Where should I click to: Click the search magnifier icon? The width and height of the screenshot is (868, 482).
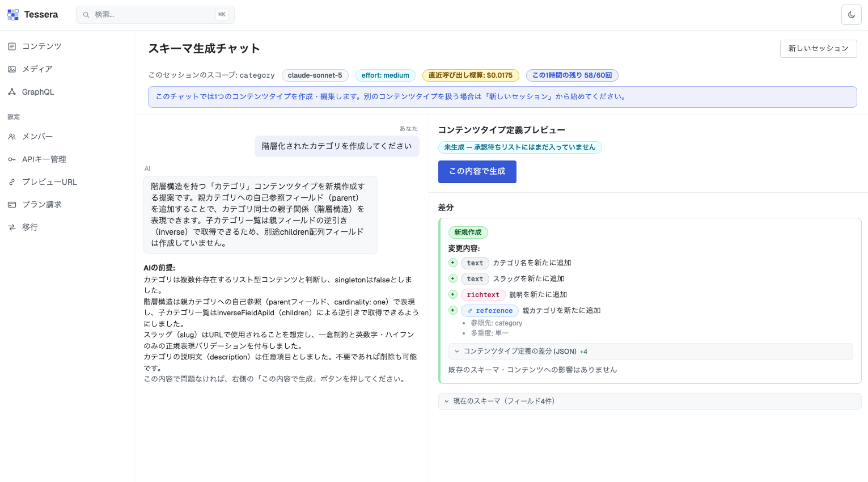tap(86, 15)
